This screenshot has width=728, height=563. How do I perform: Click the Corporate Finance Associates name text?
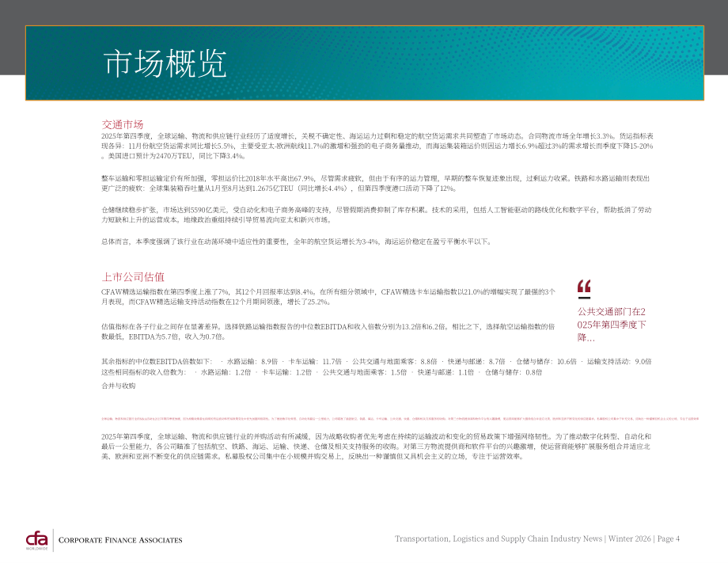(120, 540)
